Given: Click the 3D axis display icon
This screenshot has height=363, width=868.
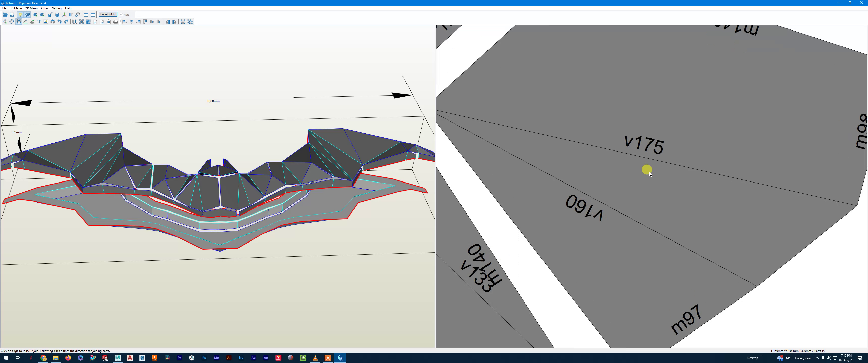Looking at the screenshot, I should pyautogui.click(x=64, y=15).
